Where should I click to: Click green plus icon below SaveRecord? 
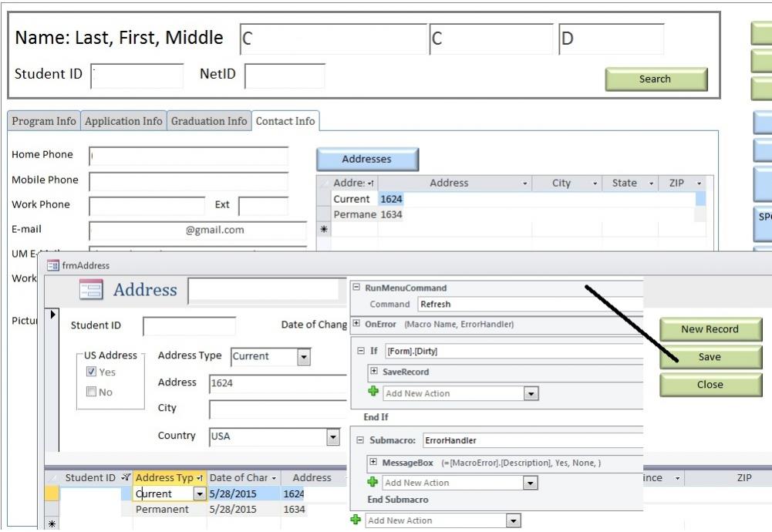tap(373, 391)
